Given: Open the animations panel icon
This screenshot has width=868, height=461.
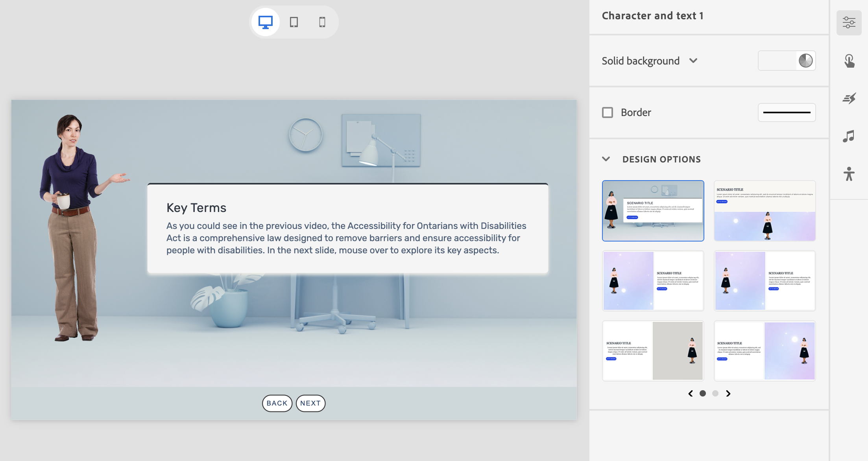Looking at the screenshot, I should click(x=849, y=98).
